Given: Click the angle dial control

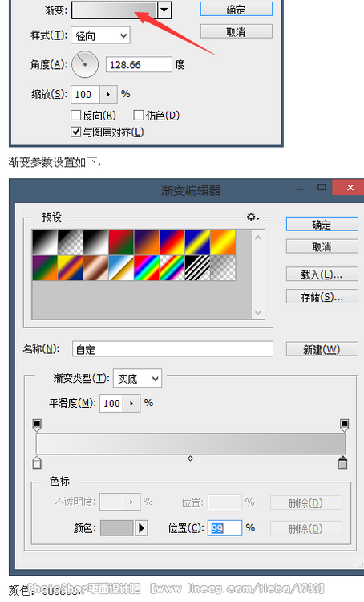Looking at the screenshot, I should coord(85,64).
